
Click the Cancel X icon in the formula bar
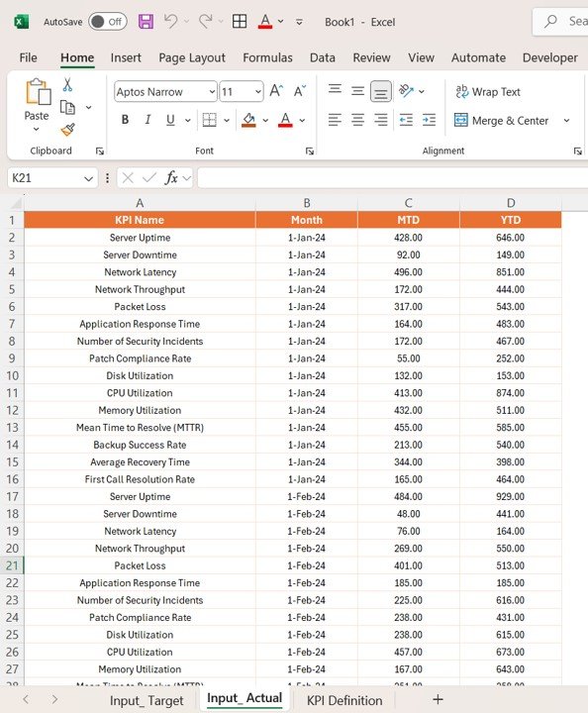click(128, 178)
